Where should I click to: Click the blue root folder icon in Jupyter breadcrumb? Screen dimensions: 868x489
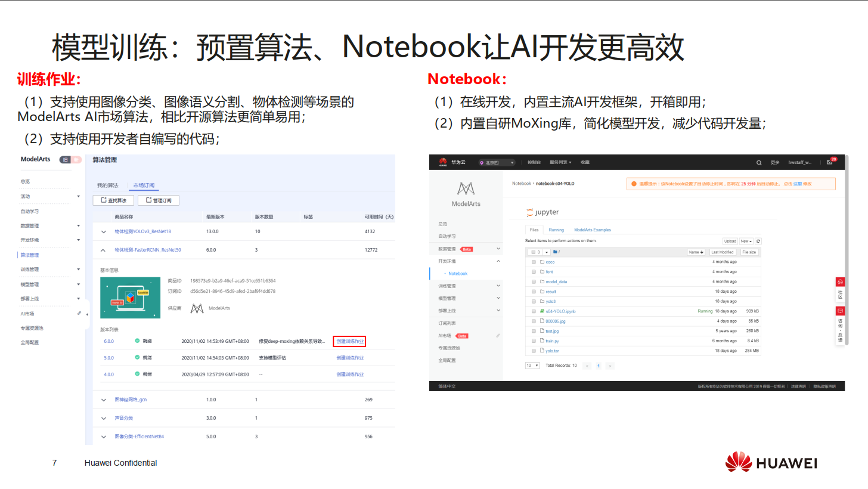pos(555,252)
